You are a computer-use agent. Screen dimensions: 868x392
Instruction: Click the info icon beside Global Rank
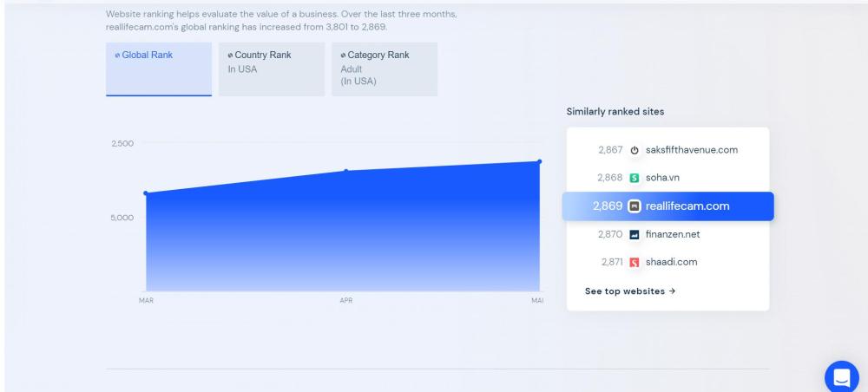pos(117,56)
